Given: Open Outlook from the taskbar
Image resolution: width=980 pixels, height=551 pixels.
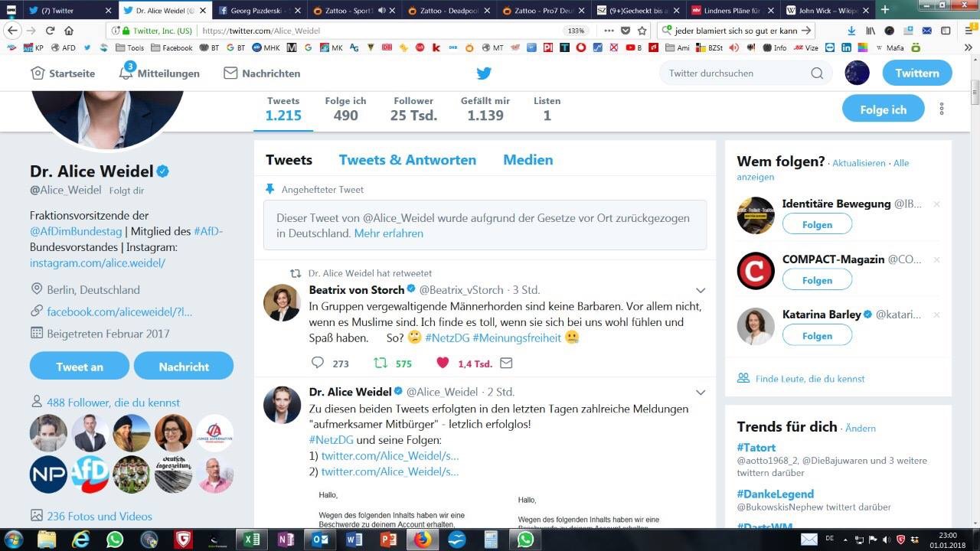Looking at the screenshot, I should [x=320, y=540].
